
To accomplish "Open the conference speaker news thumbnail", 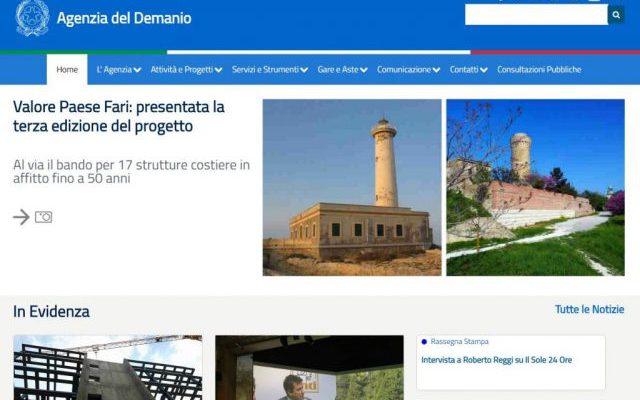I will click(309, 368).
